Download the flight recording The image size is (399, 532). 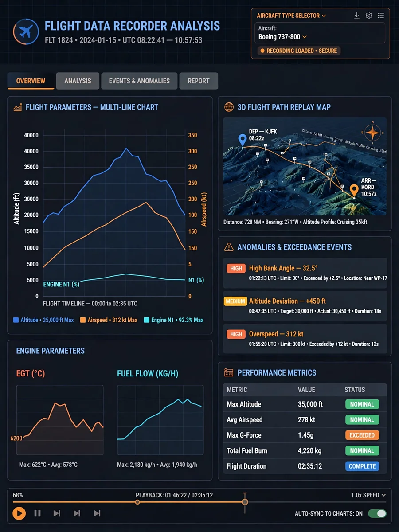[357, 16]
